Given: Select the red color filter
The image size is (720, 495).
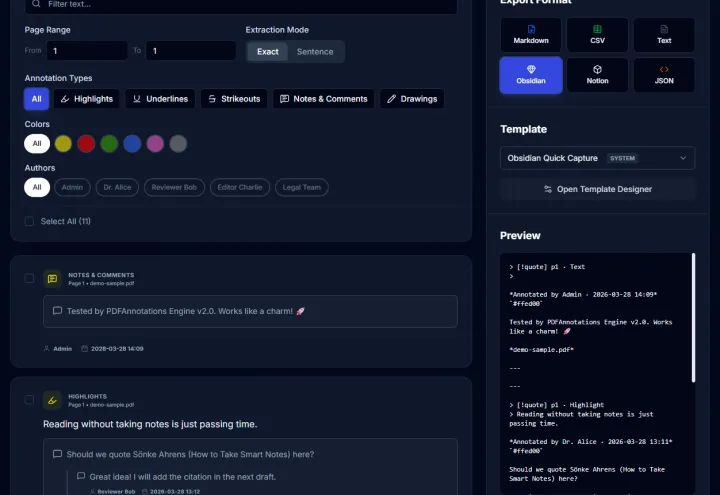Looking at the screenshot, I should click(x=86, y=143).
